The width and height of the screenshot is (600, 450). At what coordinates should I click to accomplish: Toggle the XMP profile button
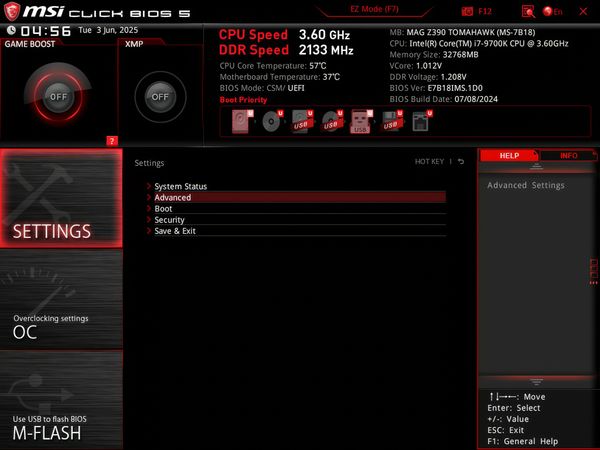[159, 97]
